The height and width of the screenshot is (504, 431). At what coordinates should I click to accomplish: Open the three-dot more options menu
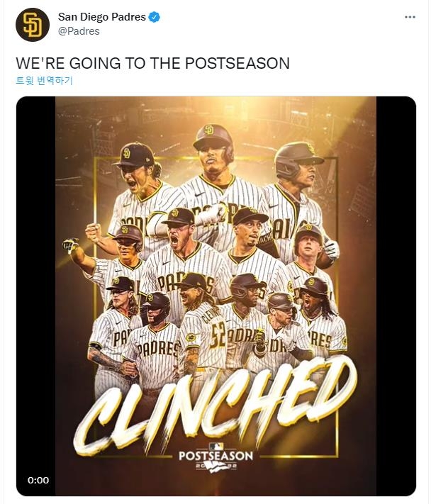click(410, 17)
